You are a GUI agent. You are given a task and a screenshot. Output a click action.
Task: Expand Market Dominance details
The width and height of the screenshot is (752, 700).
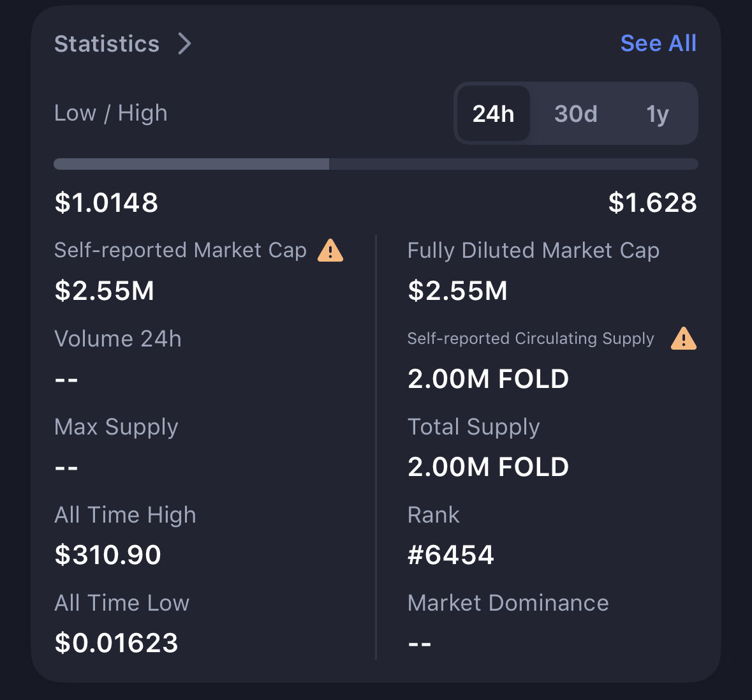point(508,602)
